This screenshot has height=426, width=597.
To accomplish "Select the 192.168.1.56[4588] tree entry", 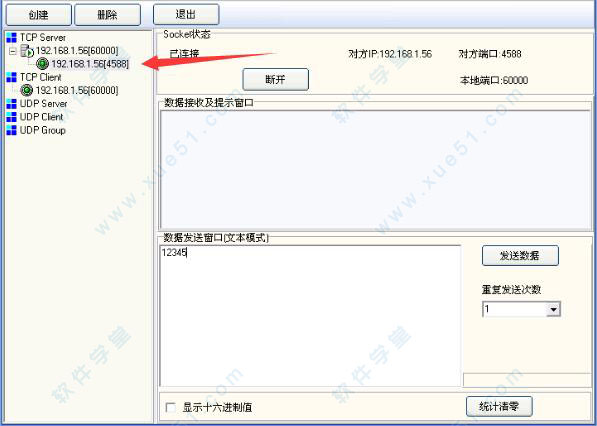I will click(90, 64).
